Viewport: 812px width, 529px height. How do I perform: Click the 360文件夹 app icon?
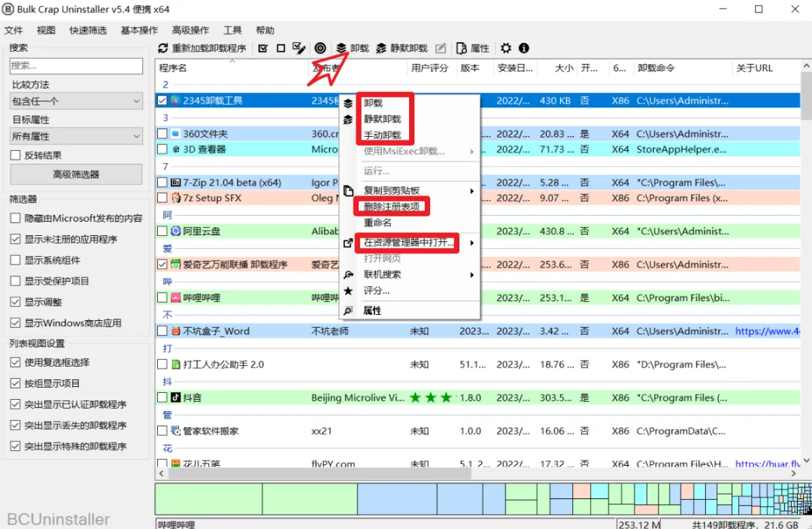coord(176,134)
